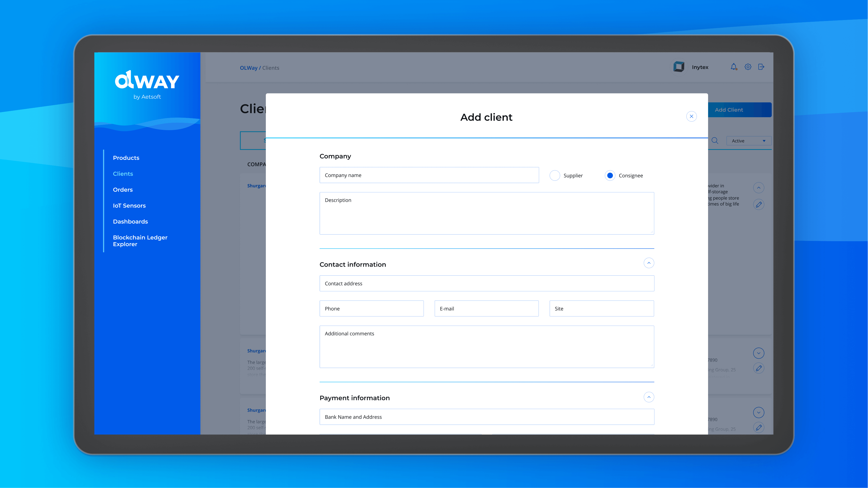Click the notifications bell icon
The image size is (868, 488).
pyautogui.click(x=734, y=67)
